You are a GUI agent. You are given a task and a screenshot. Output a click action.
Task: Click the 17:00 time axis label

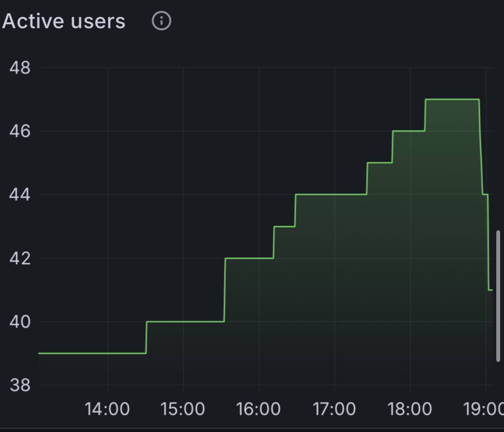(334, 409)
